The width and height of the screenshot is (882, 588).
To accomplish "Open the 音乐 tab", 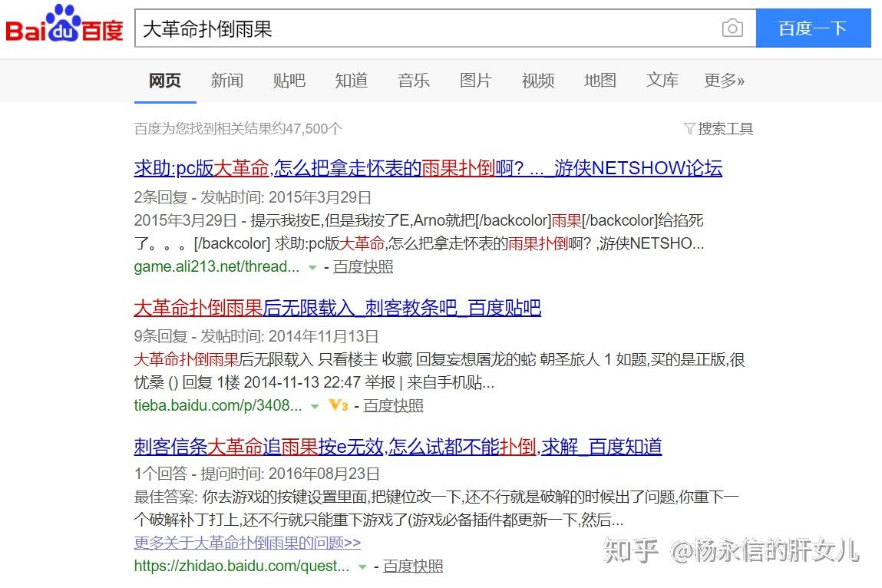I will [x=414, y=81].
